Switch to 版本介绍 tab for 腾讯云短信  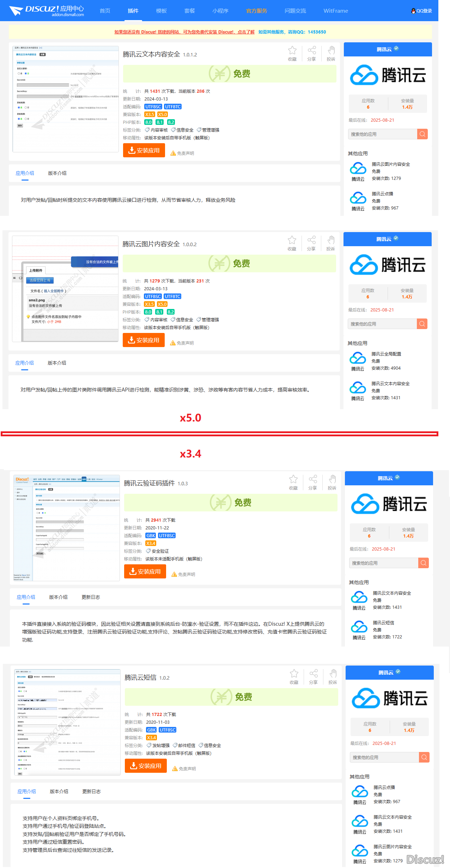59,791
